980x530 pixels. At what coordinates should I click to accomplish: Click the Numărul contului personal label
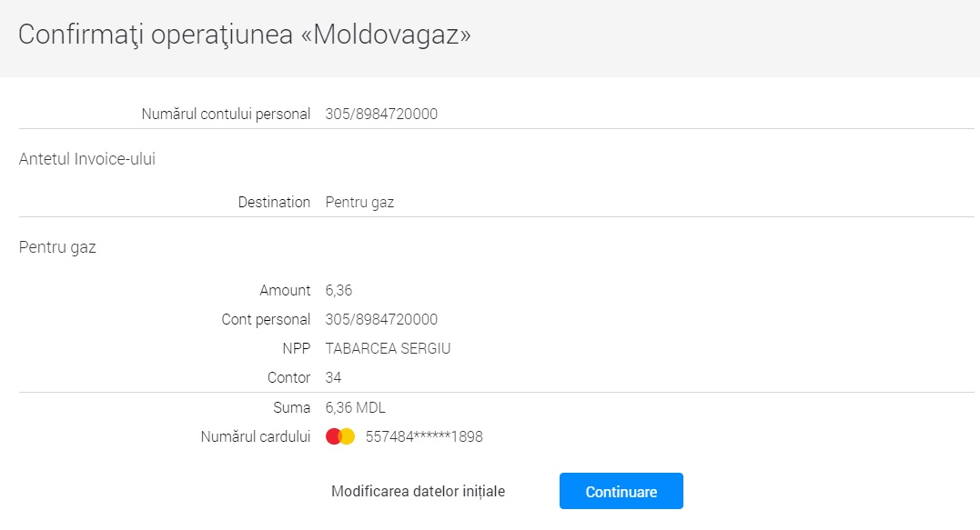226,115
